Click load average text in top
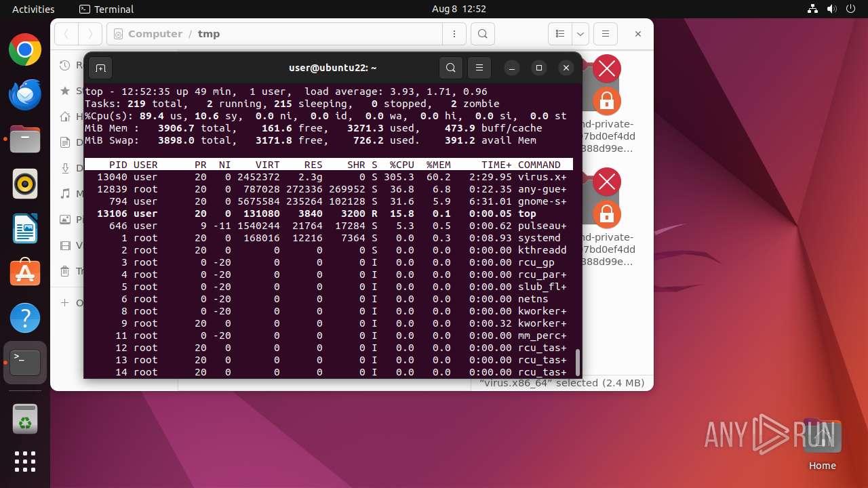868x488 pixels. pos(395,91)
